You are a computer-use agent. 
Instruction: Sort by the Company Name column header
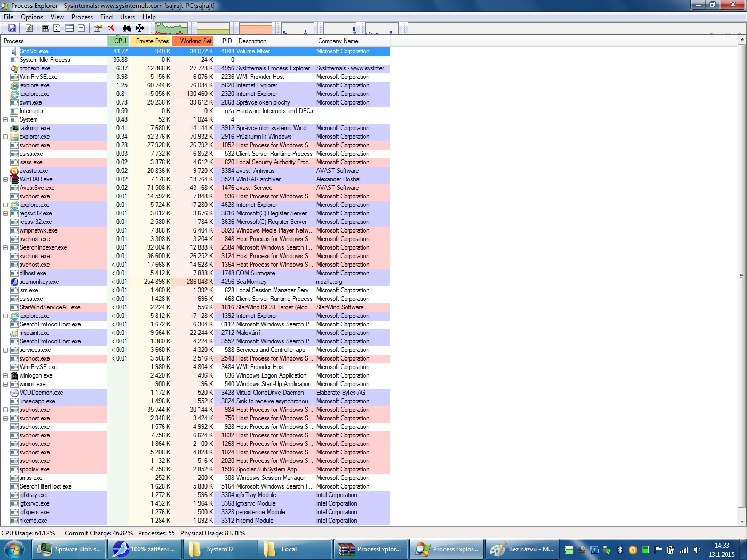click(x=352, y=41)
